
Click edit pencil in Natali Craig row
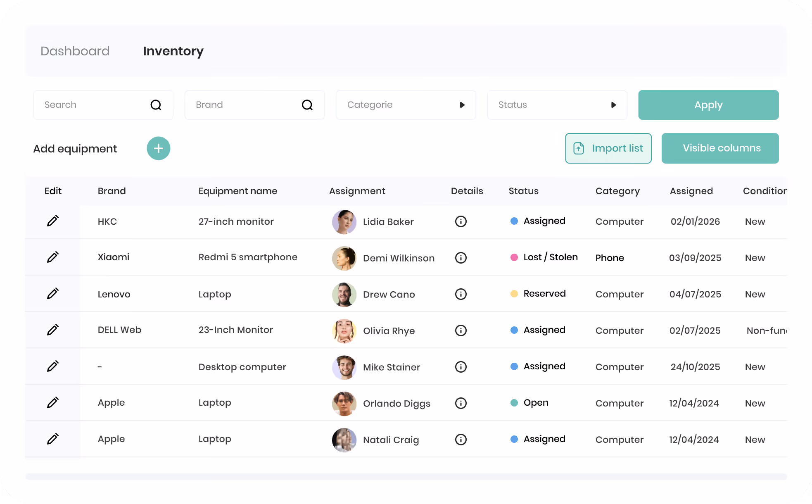pyautogui.click(x=52, y=439)
